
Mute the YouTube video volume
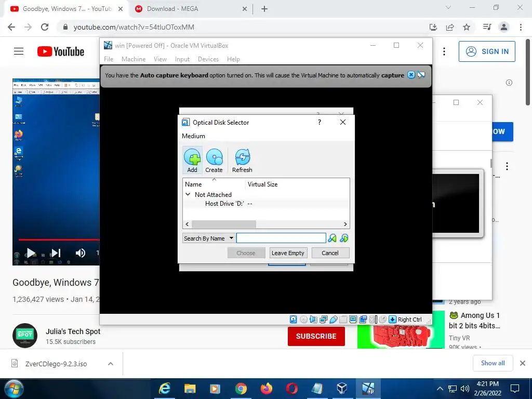point(81,253)
